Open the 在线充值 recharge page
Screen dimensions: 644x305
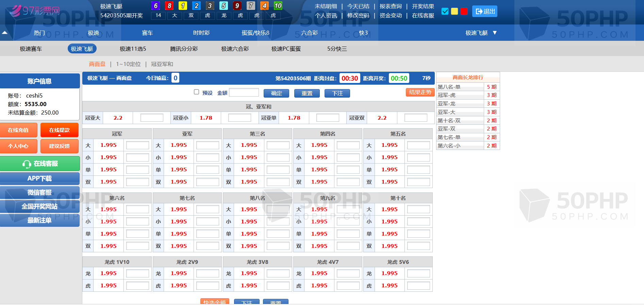(18, 130)
